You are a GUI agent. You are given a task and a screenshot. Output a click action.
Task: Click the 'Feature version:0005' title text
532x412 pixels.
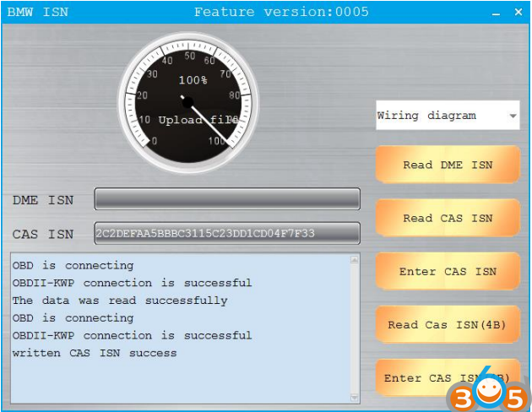pos(281,12)
